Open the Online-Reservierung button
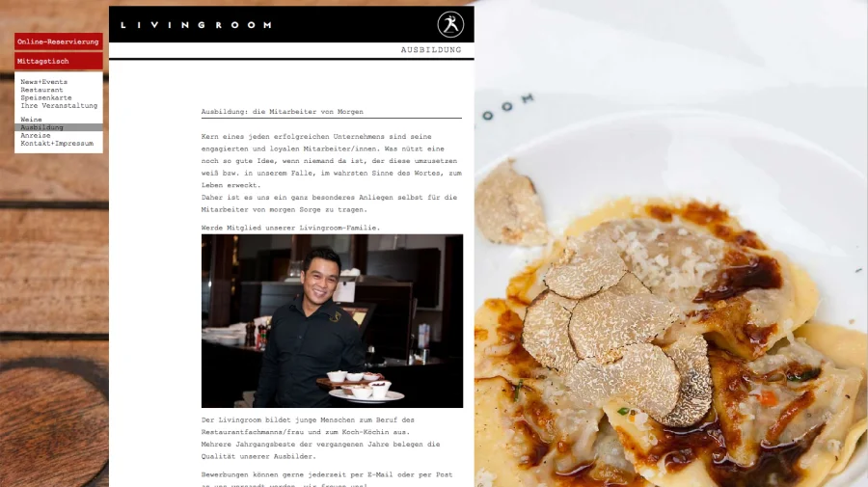The image size is (868, 487). (58, 41)
